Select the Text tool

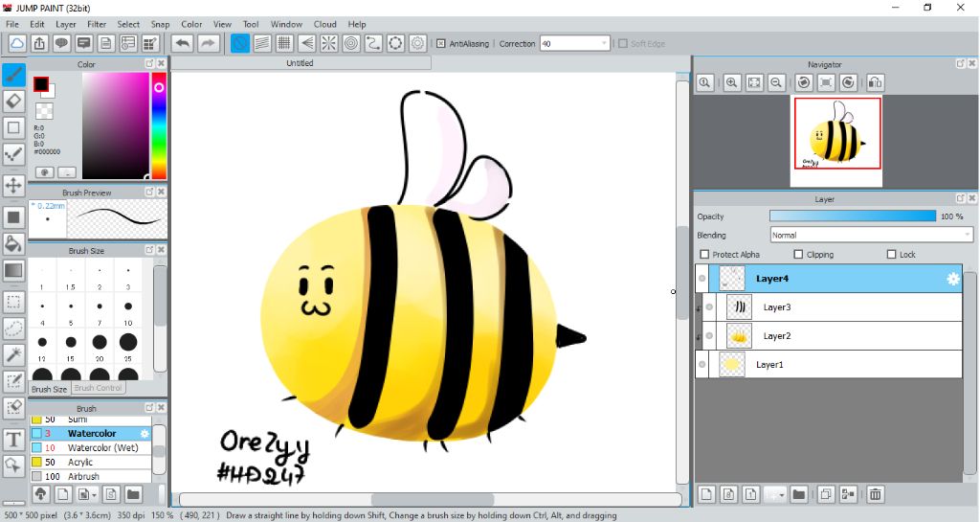point(13,440)
